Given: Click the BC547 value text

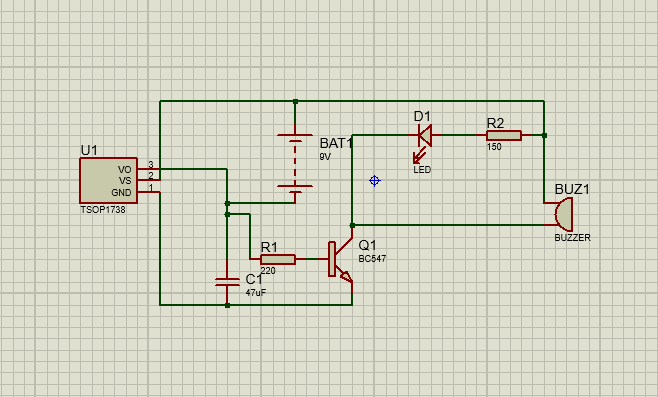Looking at the screenshot, I should pos(372,259).
